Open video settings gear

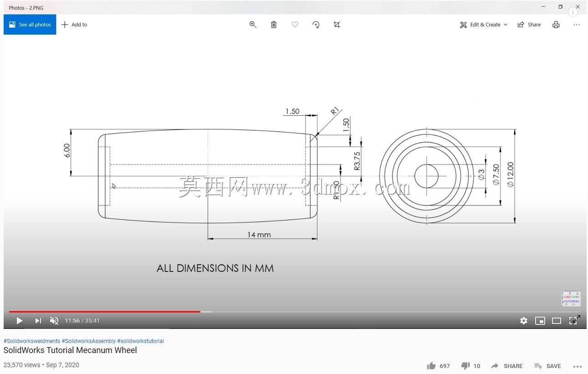524,321
